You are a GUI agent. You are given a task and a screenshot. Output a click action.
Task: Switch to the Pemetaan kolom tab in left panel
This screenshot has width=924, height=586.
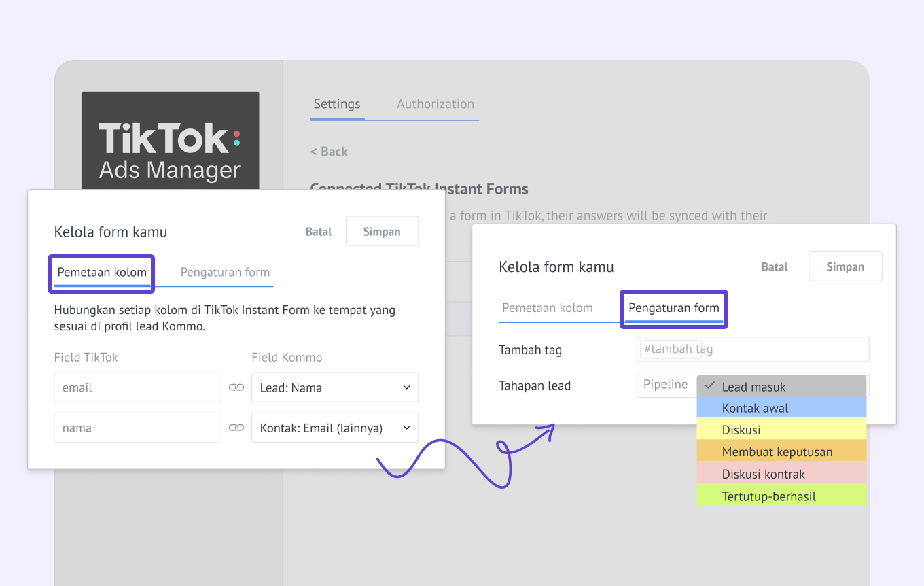click(102, 273)
